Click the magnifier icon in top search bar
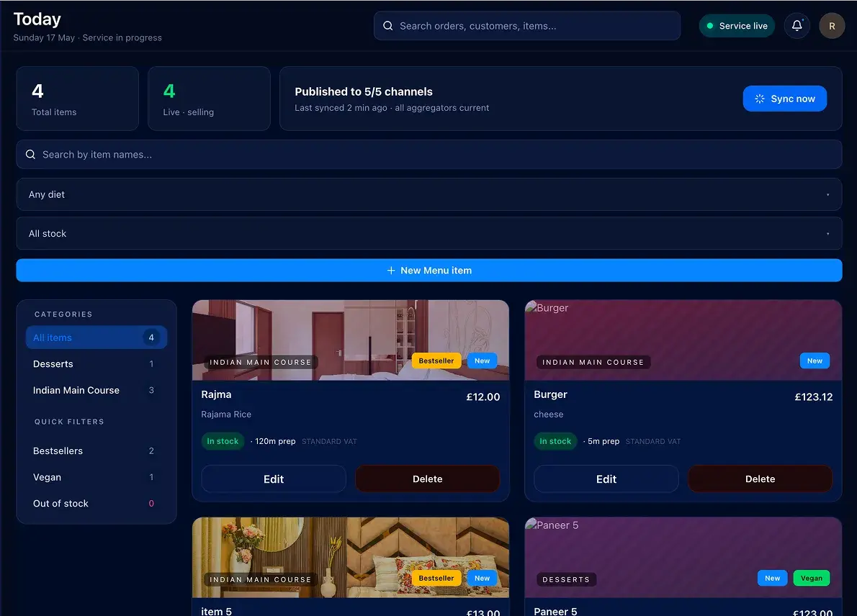The width and height of the screenshot is (857, 616). tap(388, 26)
